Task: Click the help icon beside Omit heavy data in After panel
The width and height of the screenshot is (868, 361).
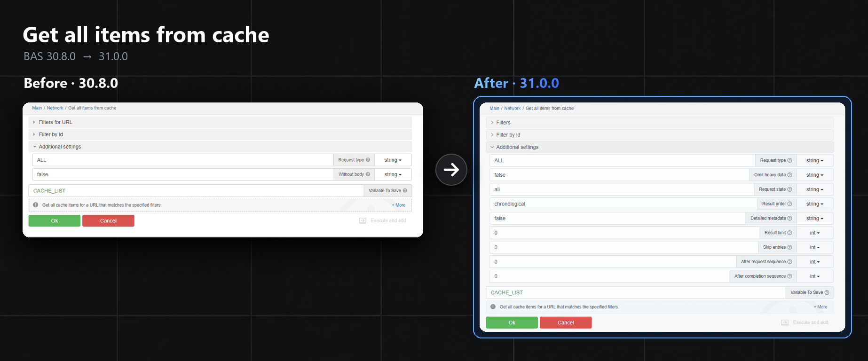Action: tap(789, 175)
